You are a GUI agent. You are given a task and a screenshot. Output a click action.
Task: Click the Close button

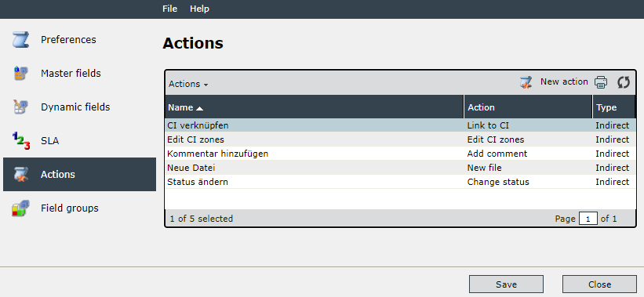point(599,284)
